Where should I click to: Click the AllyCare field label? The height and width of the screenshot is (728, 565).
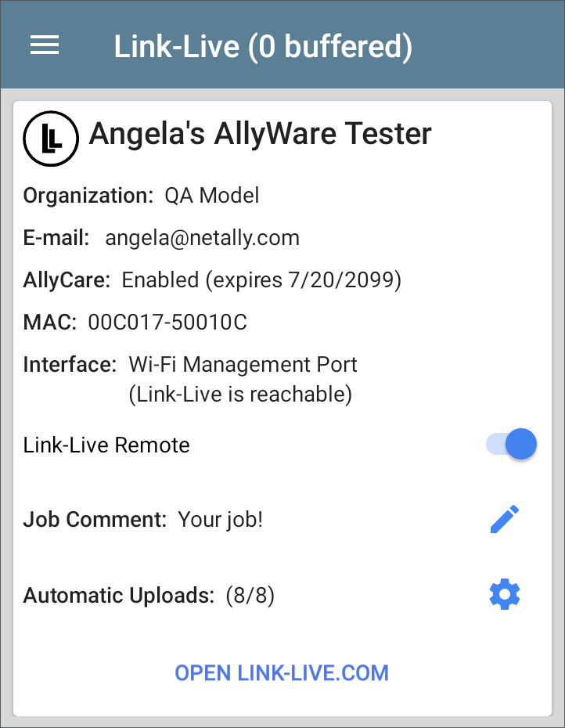(x=67, y=279)
